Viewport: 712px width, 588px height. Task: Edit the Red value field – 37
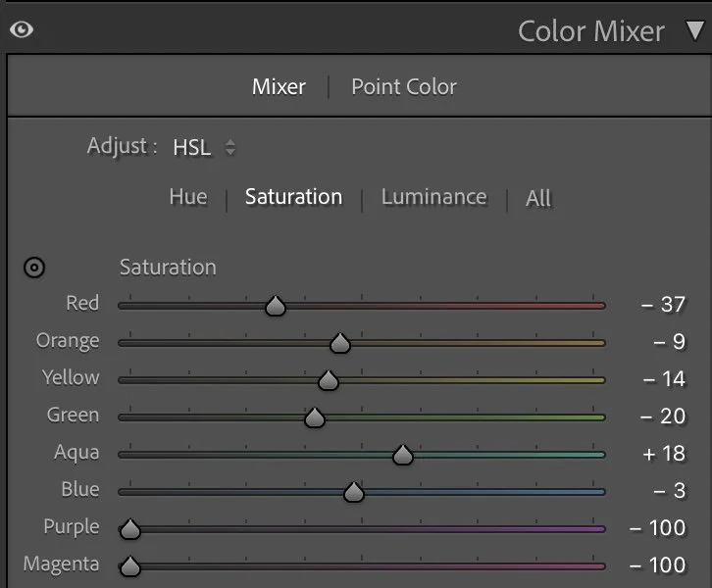pos(663,305)
